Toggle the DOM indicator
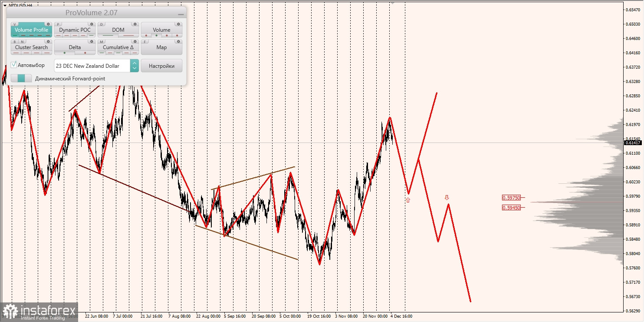644x322 pixels. [118, 30]
